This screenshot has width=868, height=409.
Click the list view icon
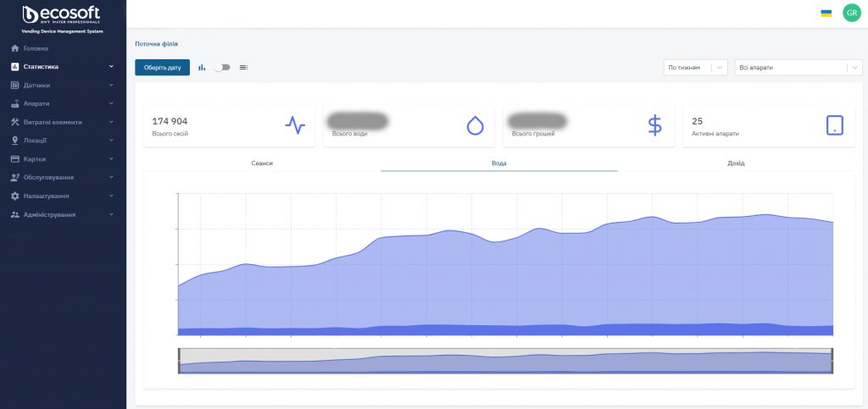click(243, 68)
